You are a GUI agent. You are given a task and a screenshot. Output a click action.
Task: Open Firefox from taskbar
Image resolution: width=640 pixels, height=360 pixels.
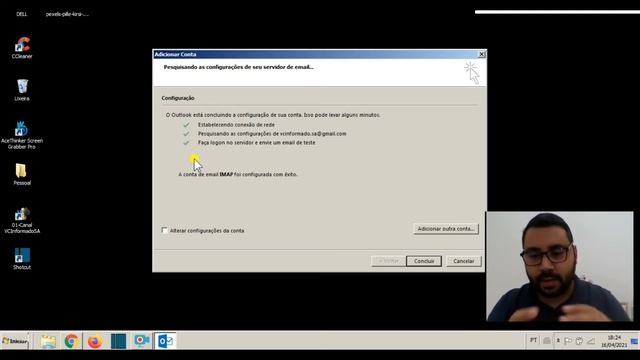tap(95, 341)
